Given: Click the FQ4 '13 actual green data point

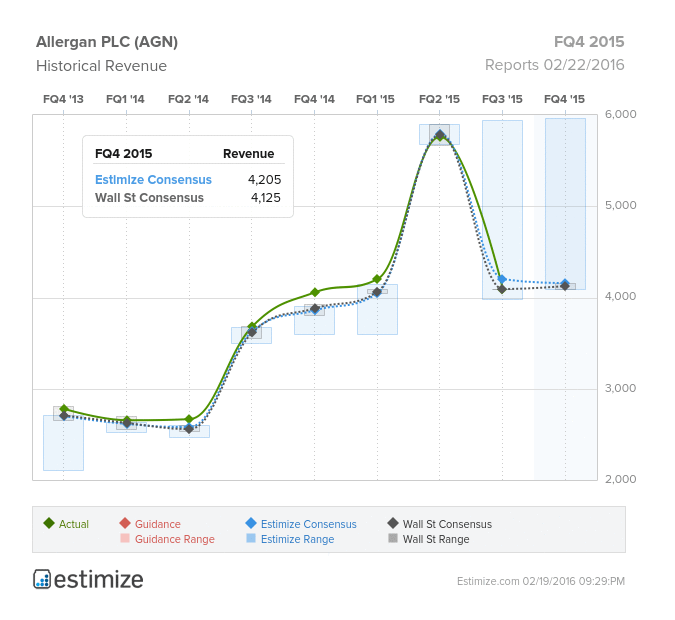Looking at the screenshot, I should click(x=64, y=409).
